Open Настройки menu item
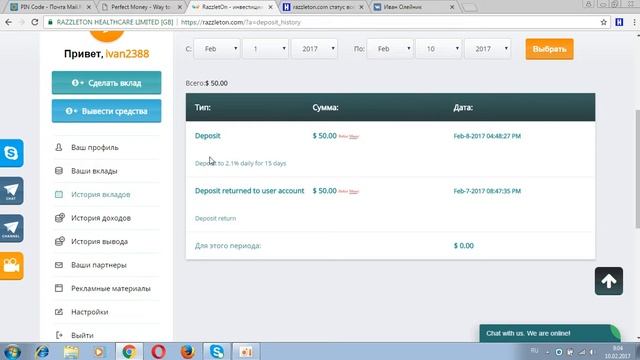 (x=90, y=312)
